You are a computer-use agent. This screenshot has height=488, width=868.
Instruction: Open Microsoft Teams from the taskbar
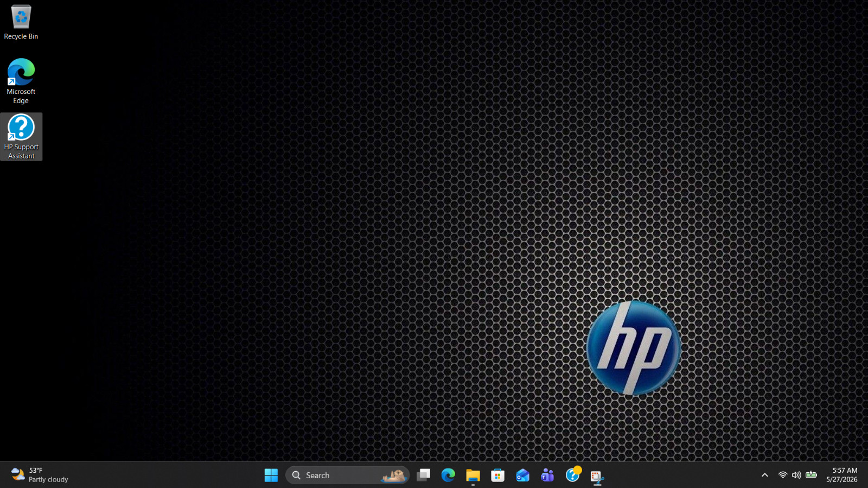click(547, 475)
